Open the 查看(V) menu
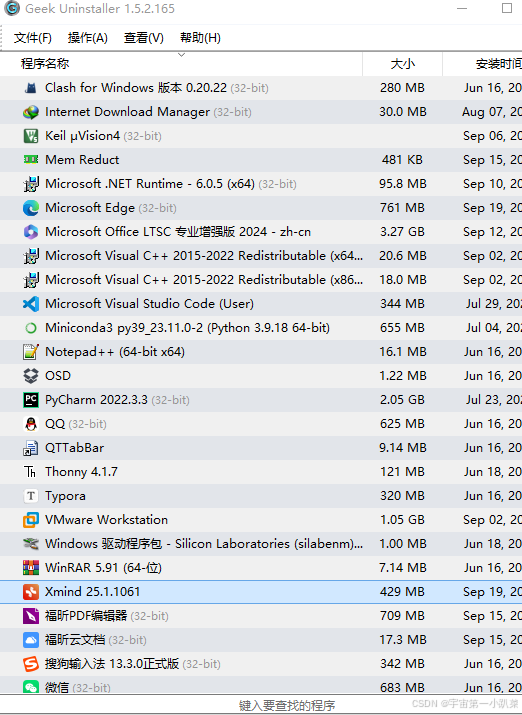 (x=144, y=37)
